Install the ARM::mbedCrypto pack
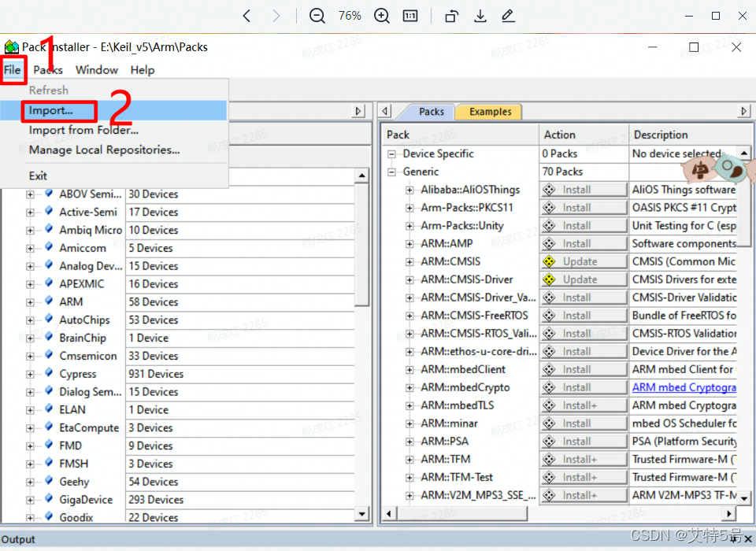Image resolution: width=756 pixels, height=551 pixels. coord(584,387)
